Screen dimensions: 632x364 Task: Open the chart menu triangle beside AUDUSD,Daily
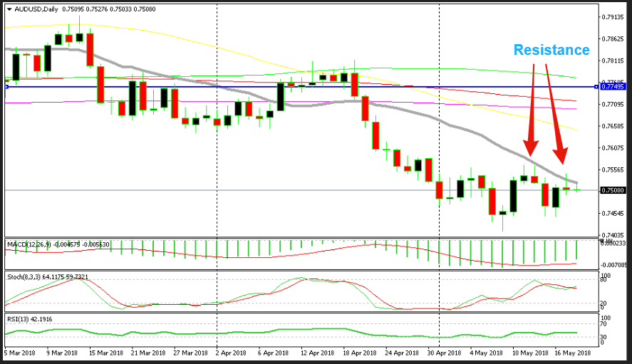tap(9, 9)
